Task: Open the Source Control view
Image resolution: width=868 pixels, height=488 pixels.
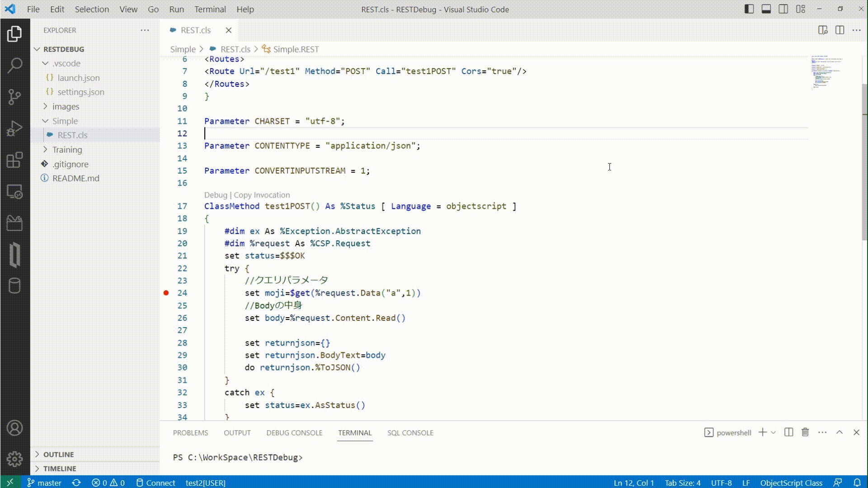Action: tap(14, 97)
